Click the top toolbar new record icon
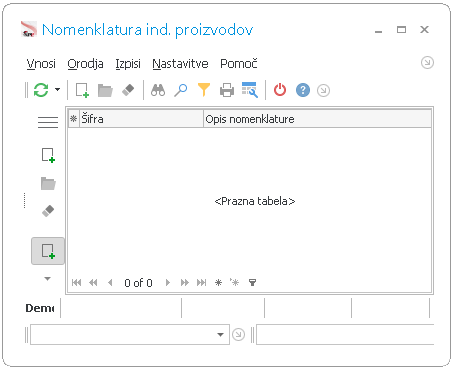This screenshot has width=453, height=369. [82, 90]
